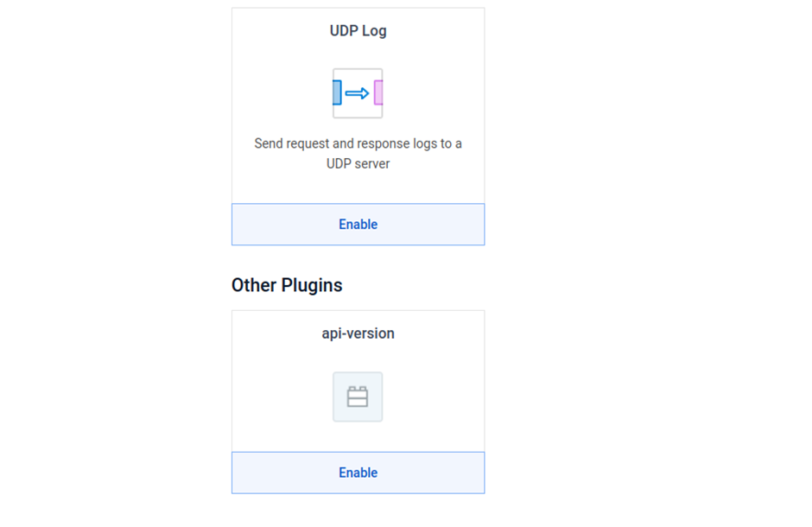Click the Other Plugins section heading

point(287,285)
